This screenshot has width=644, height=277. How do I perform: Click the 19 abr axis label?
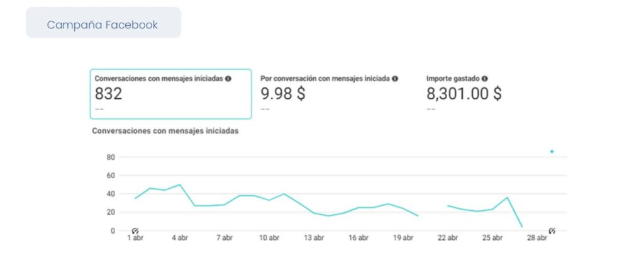[402, 238]
